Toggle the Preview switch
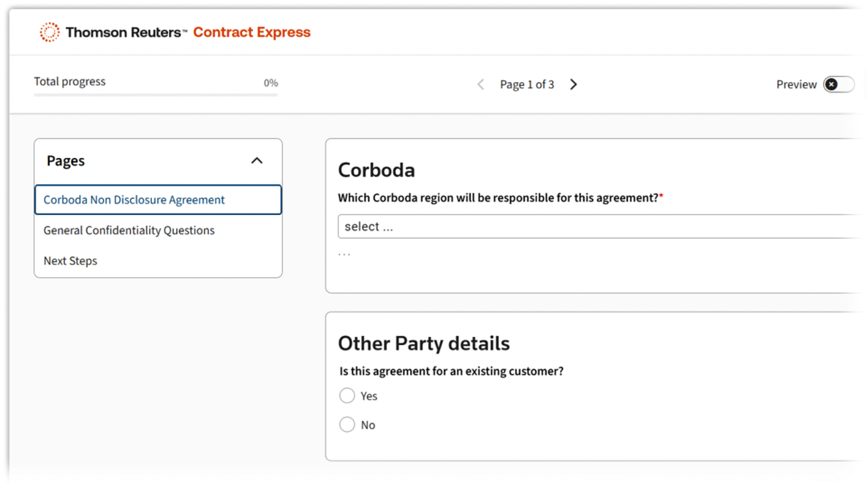The image size is (868, 488). [839, 84]
